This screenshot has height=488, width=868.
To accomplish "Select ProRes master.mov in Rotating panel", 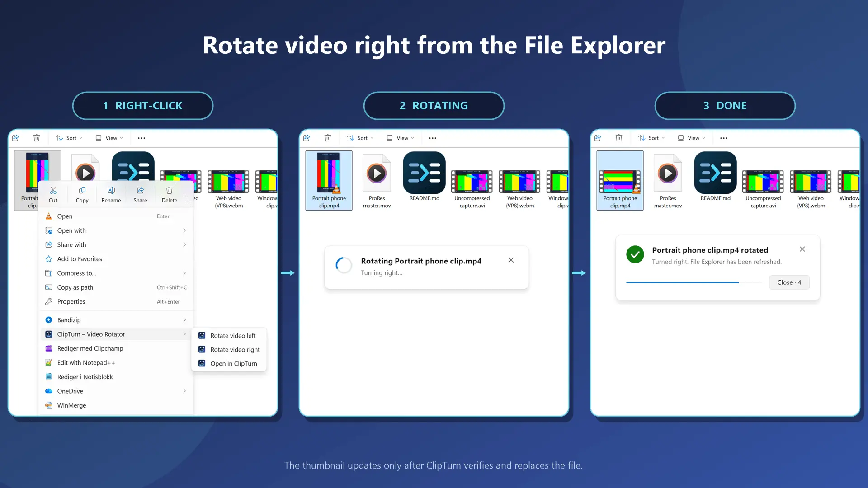I will pyautogui.click(x=377, y=181).
